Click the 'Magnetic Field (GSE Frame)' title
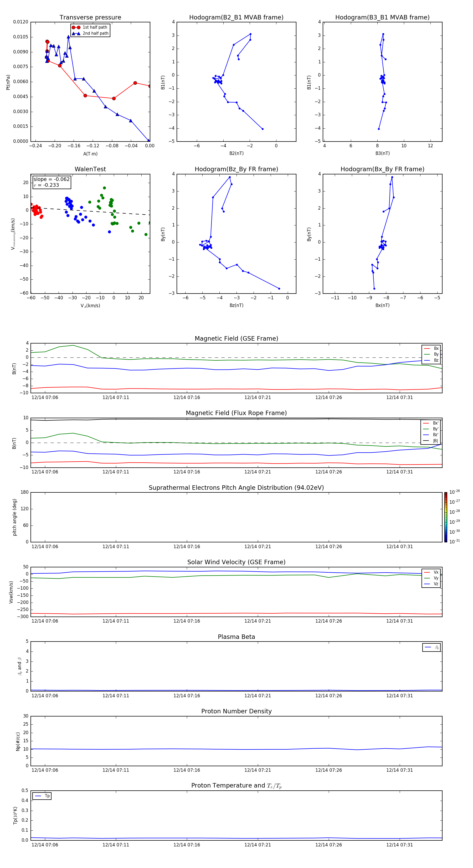The image size is (473, 868). [x=236, y=339]
